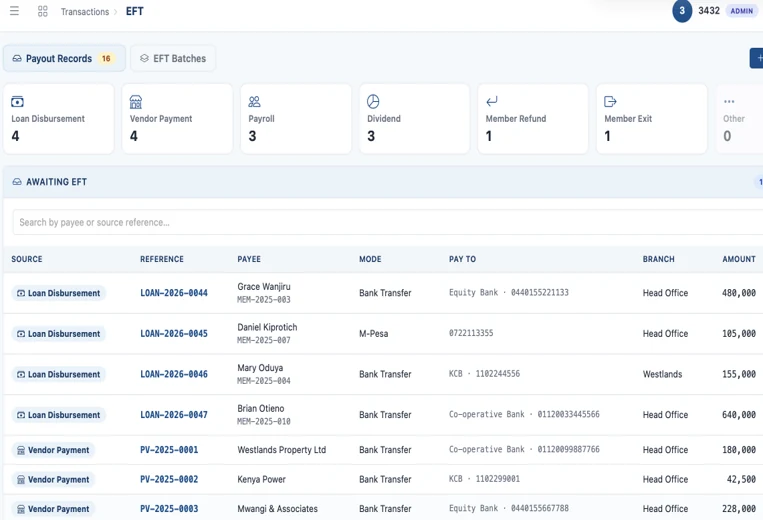Image resolution: width=763 pixels, height=520 pixels.
Task: Click the amount 42,500
Action: (x=741, y=479)
